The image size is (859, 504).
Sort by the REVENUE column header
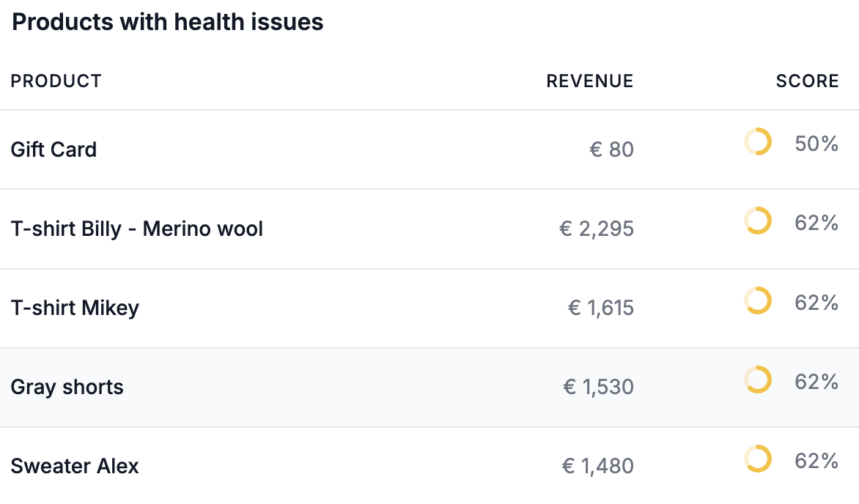(589, 81)
